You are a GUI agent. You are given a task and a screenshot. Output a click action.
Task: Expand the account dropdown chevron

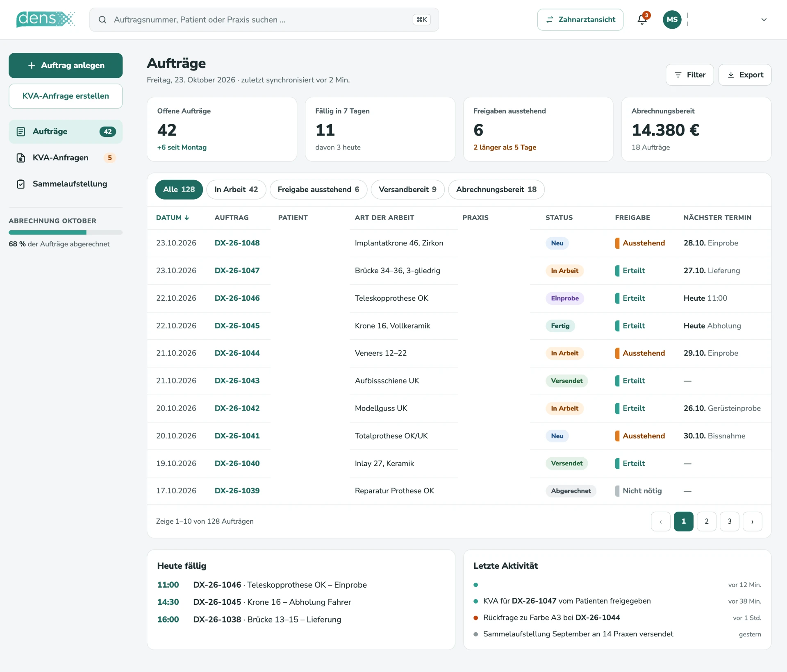pyautogui.click(x=764, y=20)
